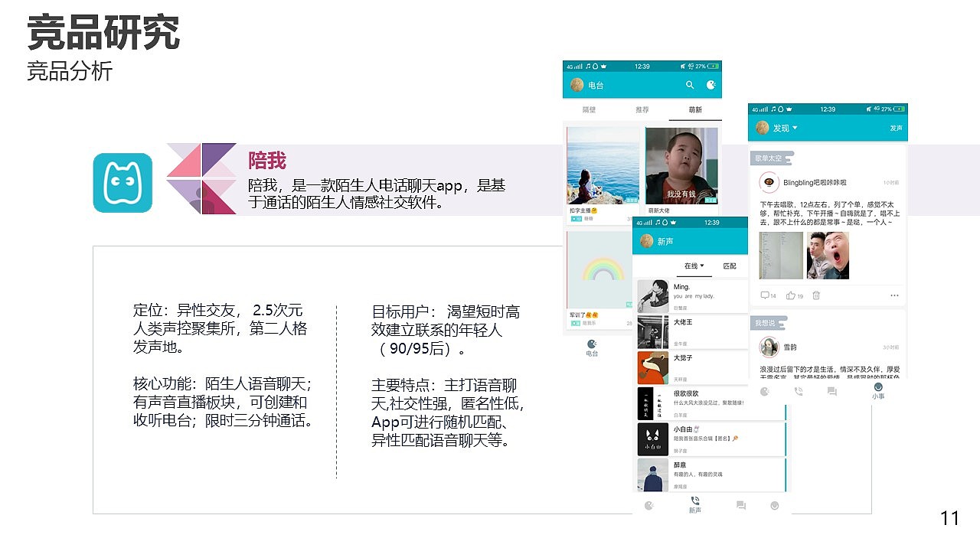Switch to 萌新 tab
The width and height of the screenshot is (980, 551).
tap(694, 109)
